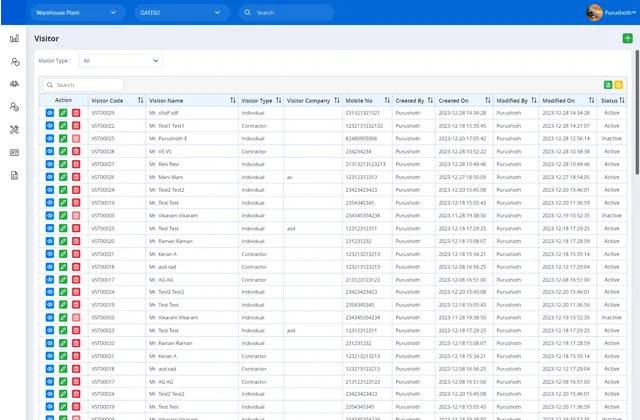Sort by the Status column
The height and width of the screenshot is (420, 640).
click(623, 101)
